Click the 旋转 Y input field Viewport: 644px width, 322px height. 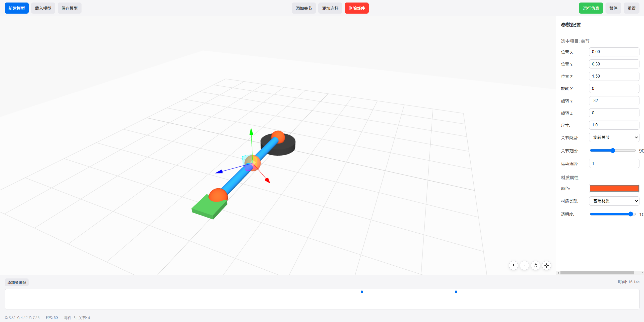[x=614, y=101]
